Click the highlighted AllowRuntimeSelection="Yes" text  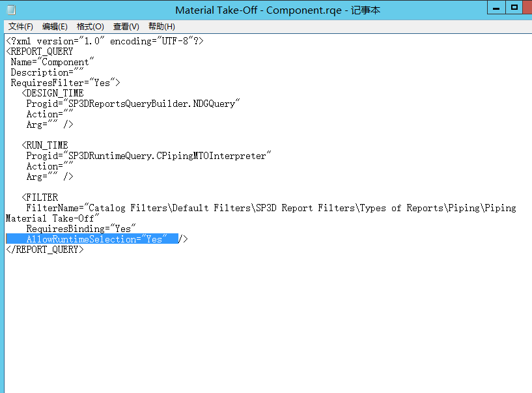pyautogui.click(x=96, y=239)
